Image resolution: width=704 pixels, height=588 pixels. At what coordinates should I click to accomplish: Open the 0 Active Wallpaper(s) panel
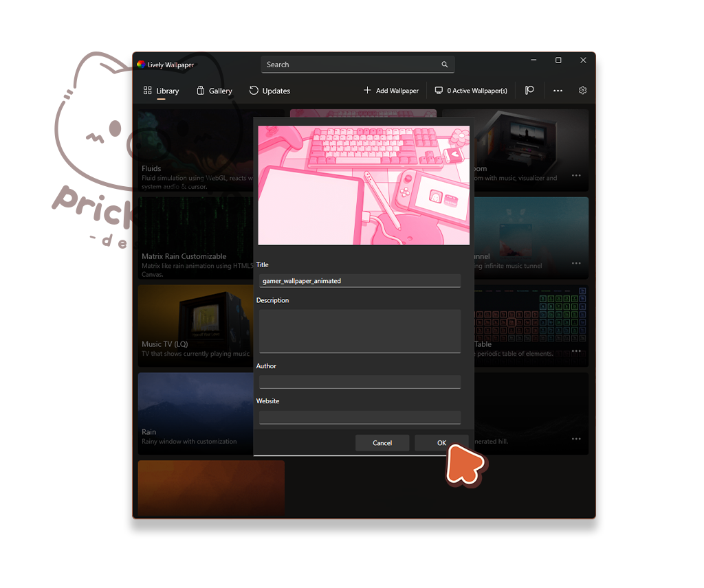point(470,91)
